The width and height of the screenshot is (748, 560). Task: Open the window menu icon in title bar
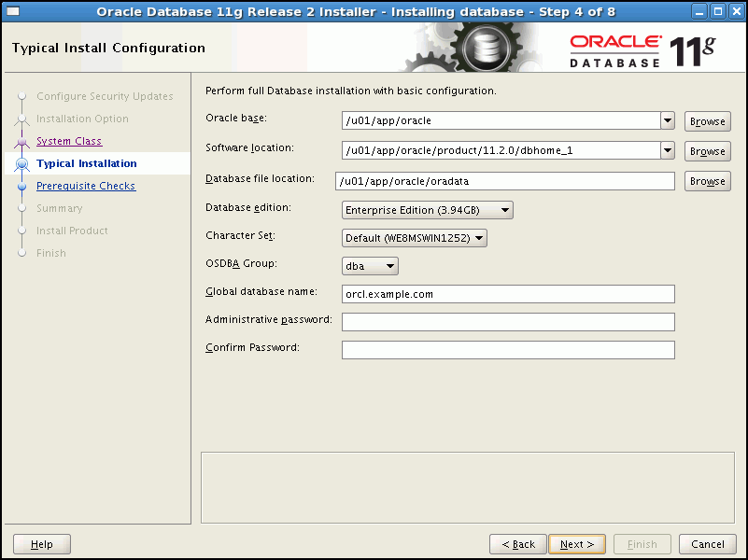point(13,11)
